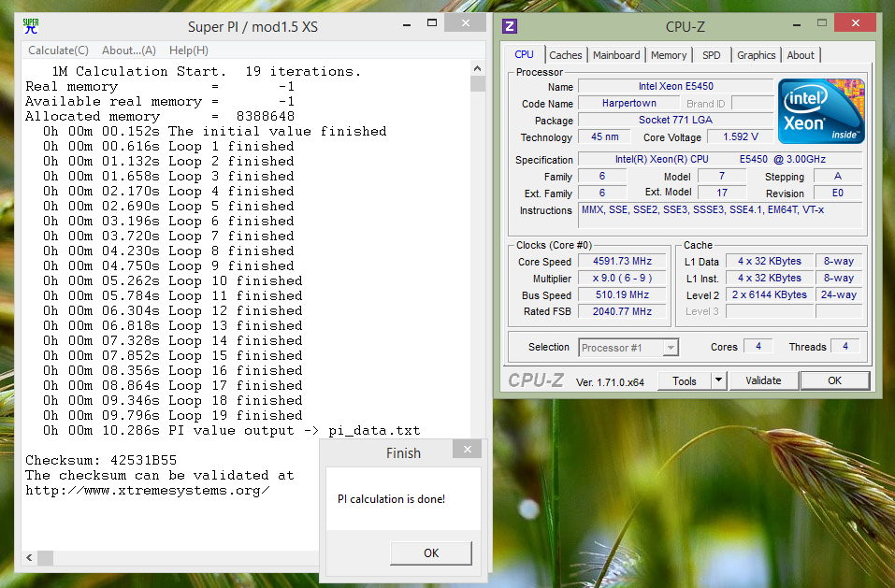Screen dimensions: 895x588
Task: Close the Finish dialog with X
Action: pos(468,450)
